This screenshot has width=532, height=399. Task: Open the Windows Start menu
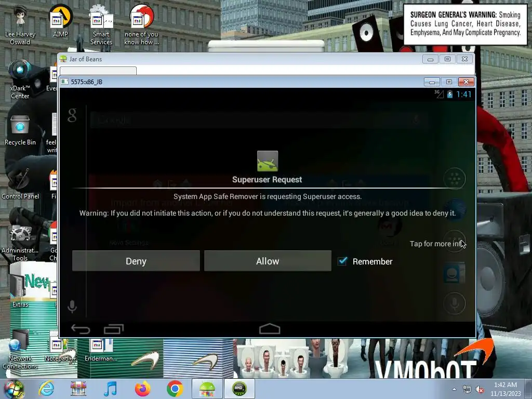[14, 389]
